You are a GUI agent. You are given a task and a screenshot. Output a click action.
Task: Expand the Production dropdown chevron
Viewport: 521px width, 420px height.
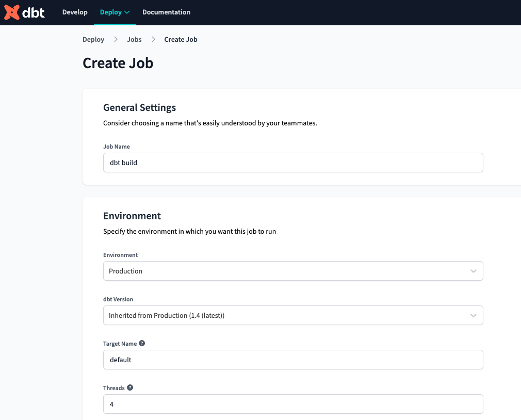pyautogui.click(x=474, y=271)
